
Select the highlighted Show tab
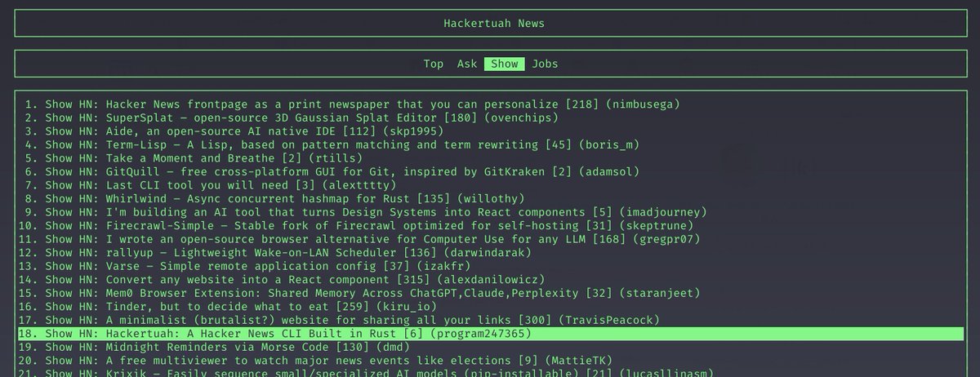[505, 64]
